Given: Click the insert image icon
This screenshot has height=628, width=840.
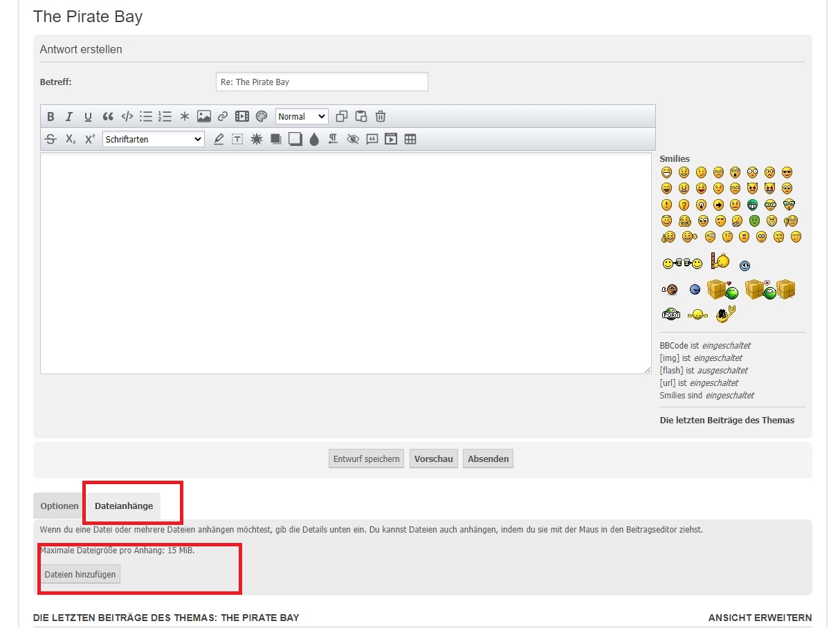Looking at the screenshot, I should point(203,117).
